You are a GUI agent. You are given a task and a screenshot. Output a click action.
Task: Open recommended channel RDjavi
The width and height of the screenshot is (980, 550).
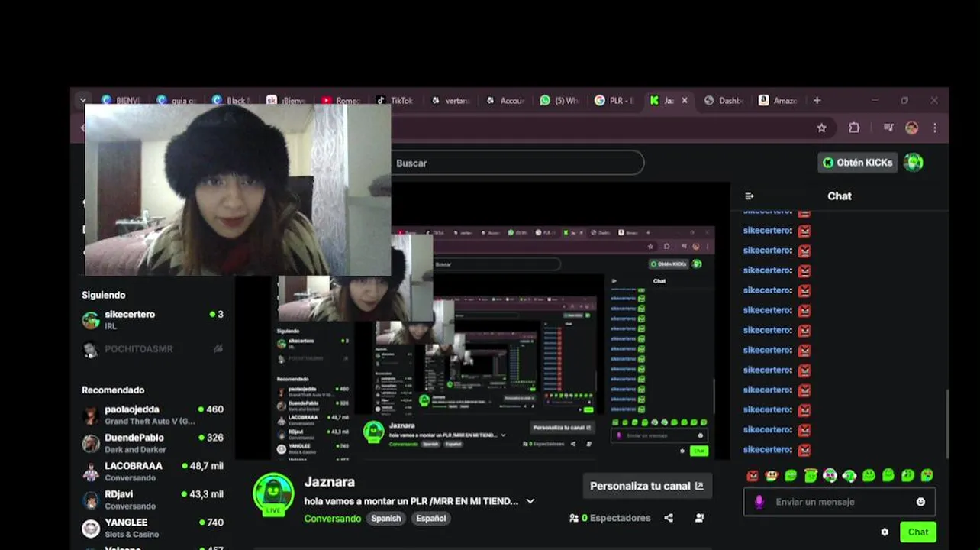153,500
